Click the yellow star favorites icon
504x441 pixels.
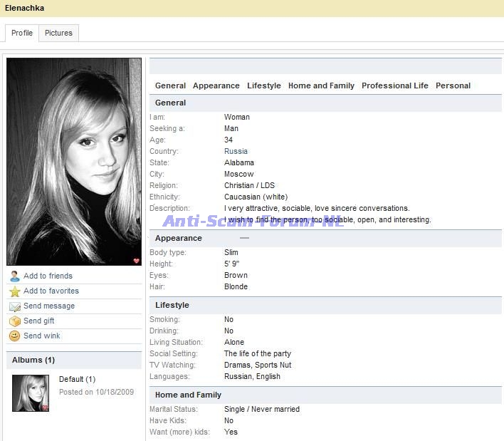pyautogui.click(x=14, y=291)
